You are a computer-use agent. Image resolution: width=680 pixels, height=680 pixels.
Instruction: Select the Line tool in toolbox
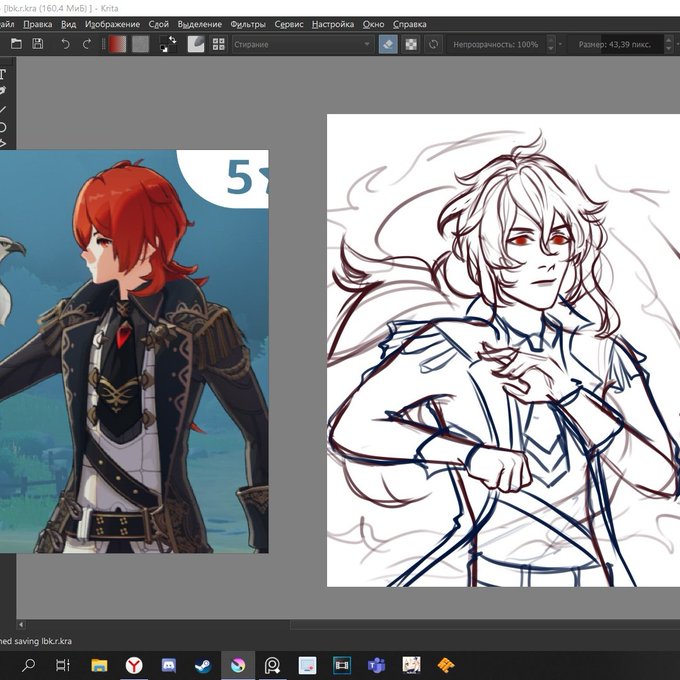click(3, 109)
